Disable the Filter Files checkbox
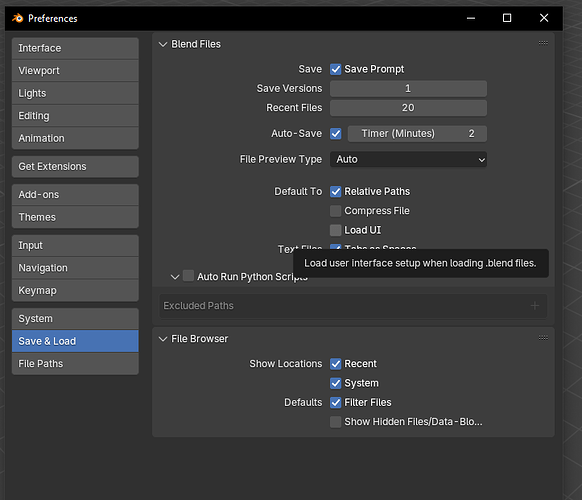The height and width of the screenshot is (500, 582). coord(336,402)
